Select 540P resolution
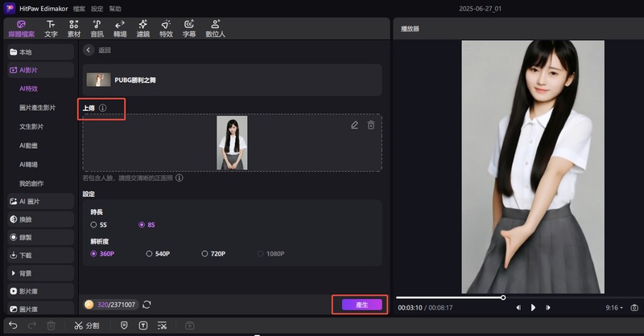The width and height of the screenshot is (644, 336). click(x=158, y=254)
